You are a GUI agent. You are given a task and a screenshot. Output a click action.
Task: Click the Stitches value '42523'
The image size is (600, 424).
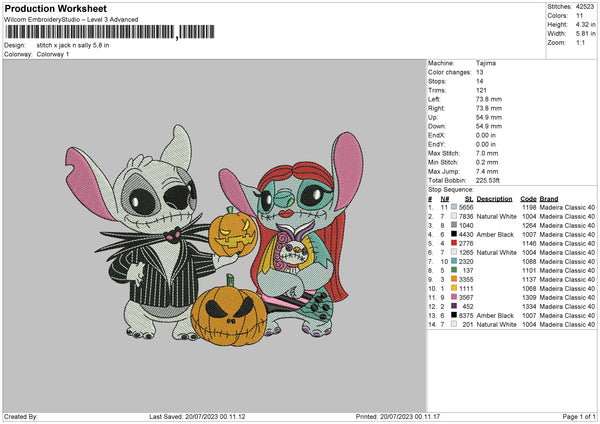585,7
